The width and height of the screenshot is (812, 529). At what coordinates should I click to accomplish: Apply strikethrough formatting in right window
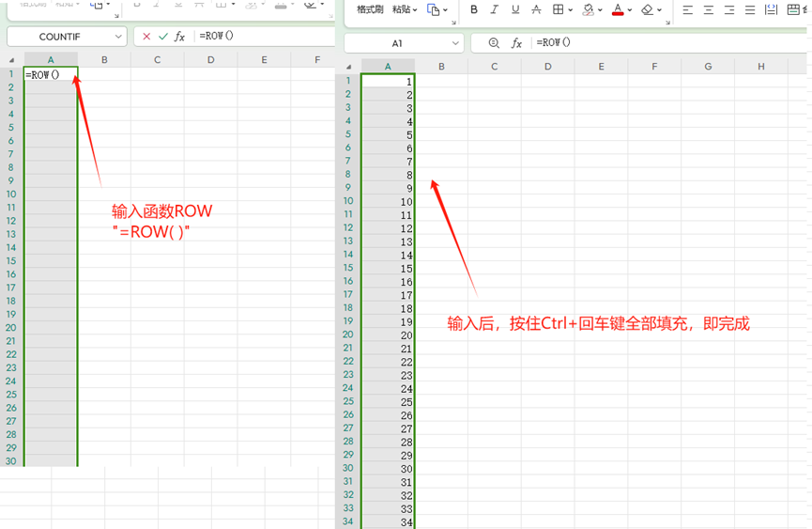click(537, 9)
